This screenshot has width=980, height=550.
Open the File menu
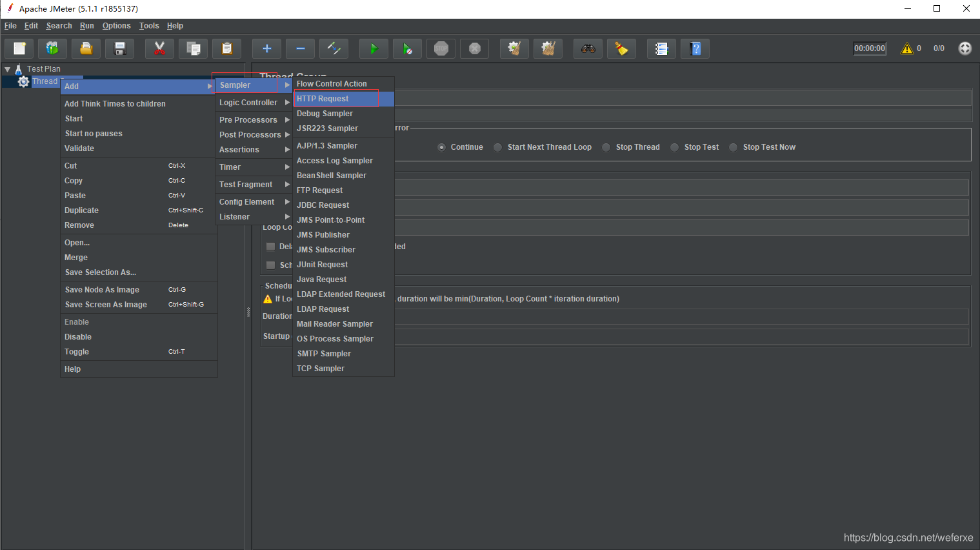tap(10, 26)
